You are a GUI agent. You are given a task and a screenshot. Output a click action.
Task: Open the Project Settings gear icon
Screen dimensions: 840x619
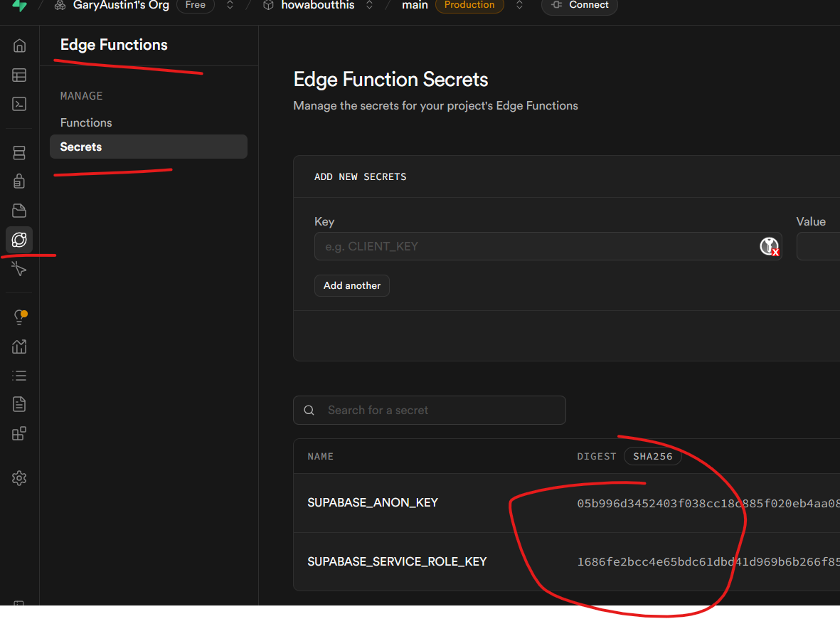pos(19,478)
